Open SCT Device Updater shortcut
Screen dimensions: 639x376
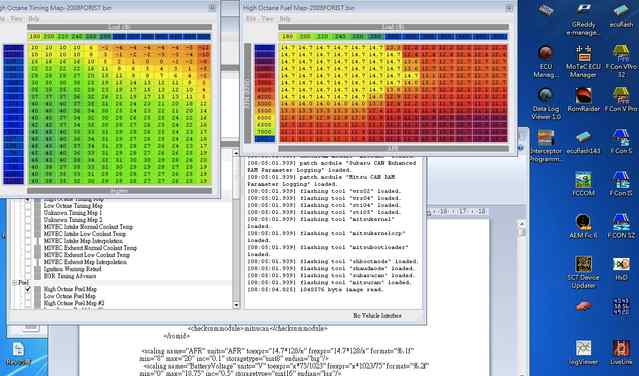583,272
